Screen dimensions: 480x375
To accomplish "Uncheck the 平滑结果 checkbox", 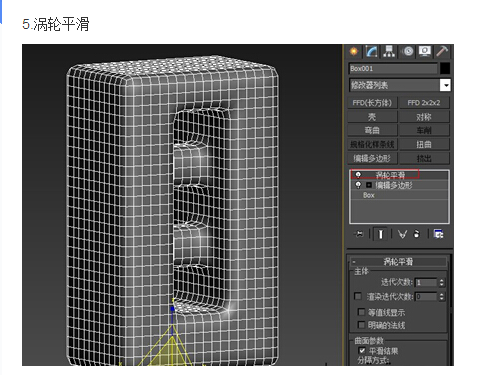I will (362, 350).
